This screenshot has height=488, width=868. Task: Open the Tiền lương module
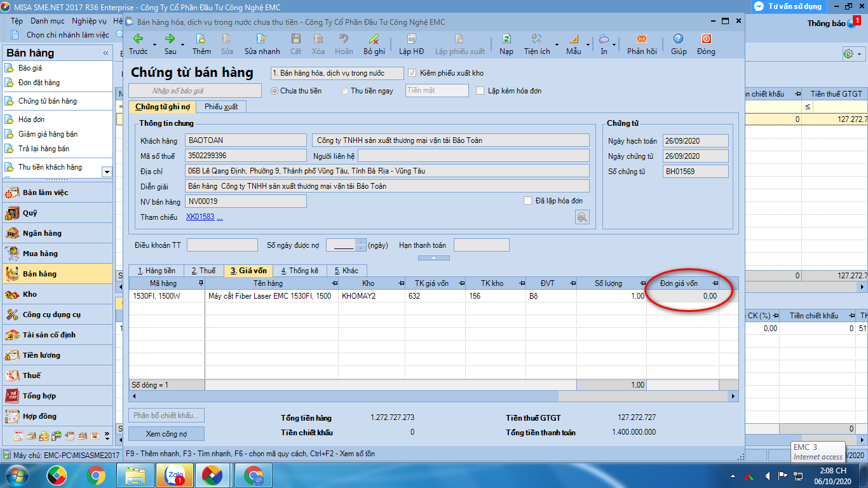tap(57, 355)
